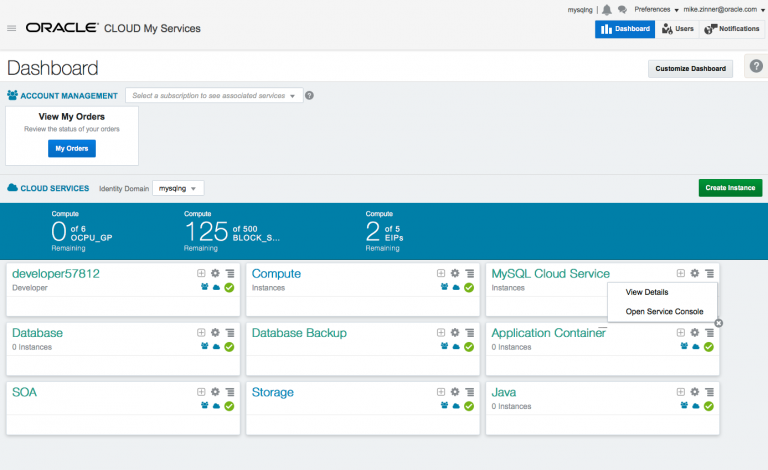Image resolution: width=768 pixels, height=470 pixels.
Task: Click users icon on Application Container tile
Action: [684, 346]
